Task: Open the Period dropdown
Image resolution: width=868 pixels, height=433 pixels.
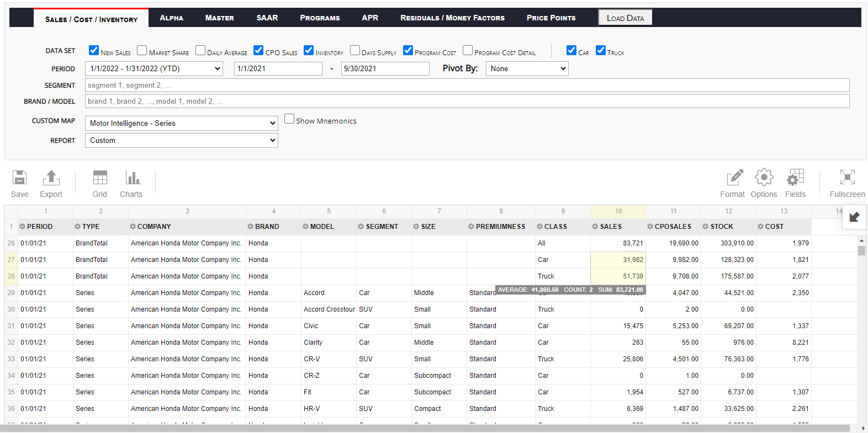Action: point(154,68)
